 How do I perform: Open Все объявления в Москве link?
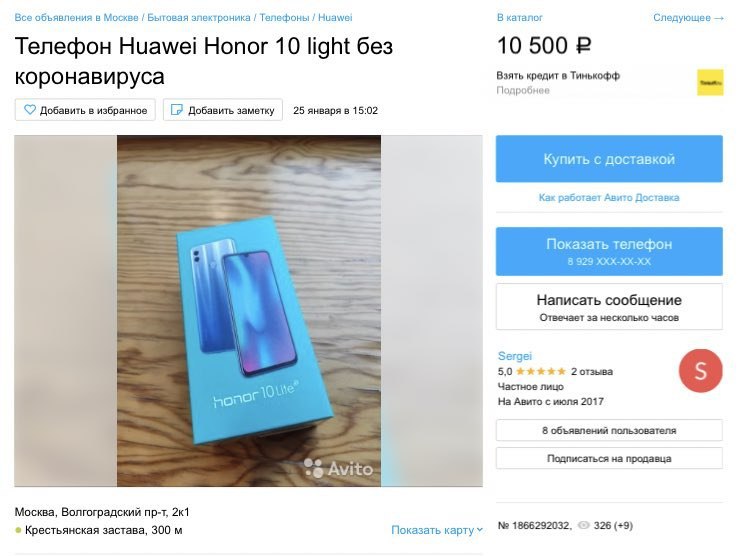click(x=77, y=18)
